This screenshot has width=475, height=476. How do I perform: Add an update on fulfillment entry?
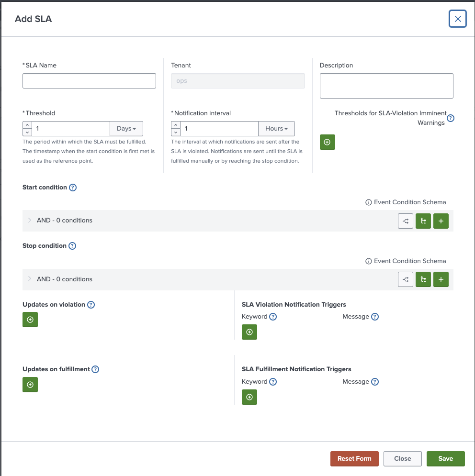coord(30,384)
